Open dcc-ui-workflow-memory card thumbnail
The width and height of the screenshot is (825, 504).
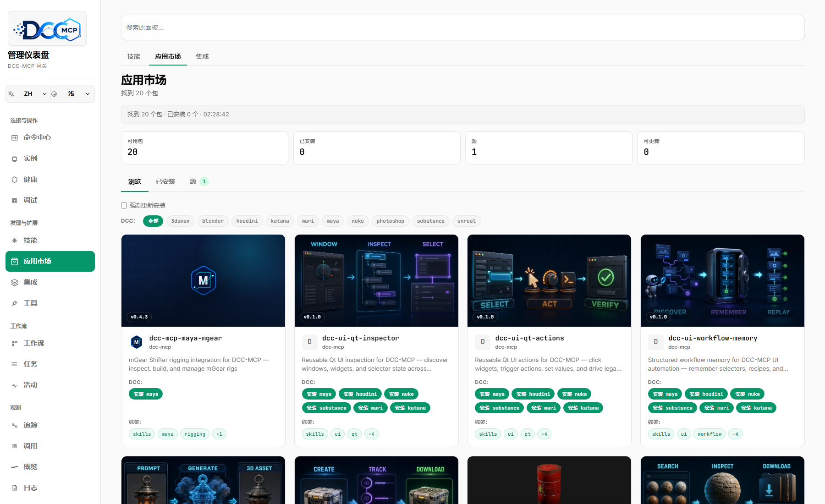(722, 280)
